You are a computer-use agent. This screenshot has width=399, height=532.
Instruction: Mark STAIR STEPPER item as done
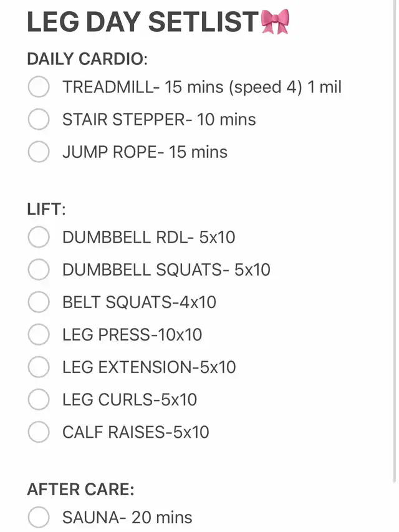39,119
